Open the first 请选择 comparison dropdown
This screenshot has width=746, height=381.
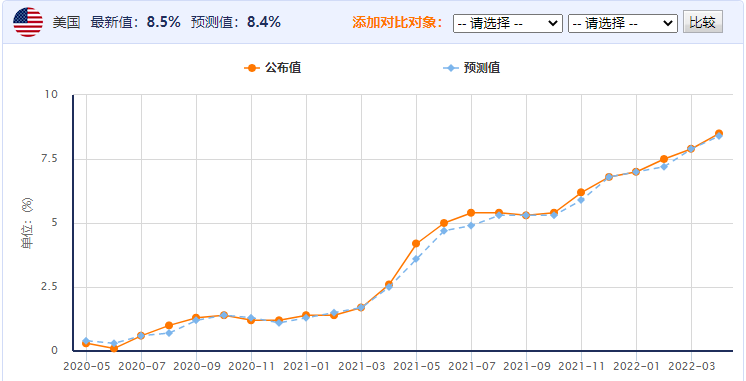(508, 23)
